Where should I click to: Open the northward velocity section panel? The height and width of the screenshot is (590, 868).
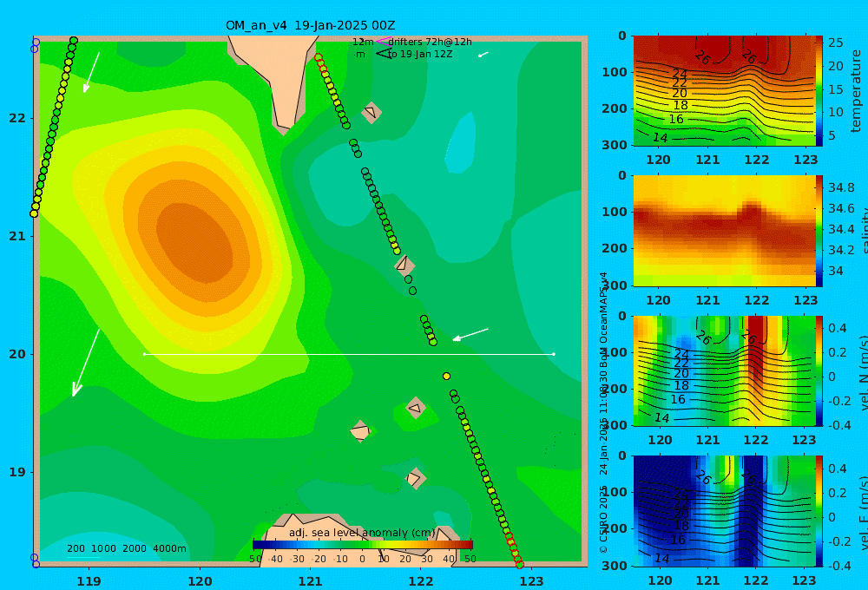coord(724,370)
